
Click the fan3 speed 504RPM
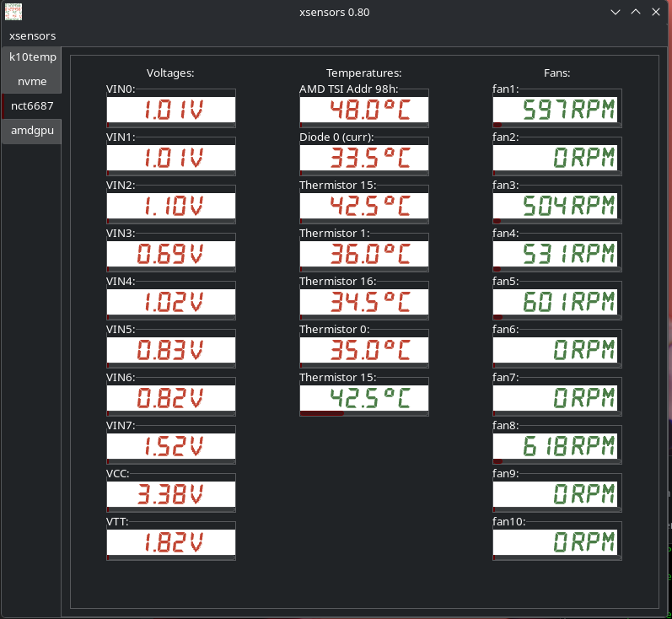556,206
